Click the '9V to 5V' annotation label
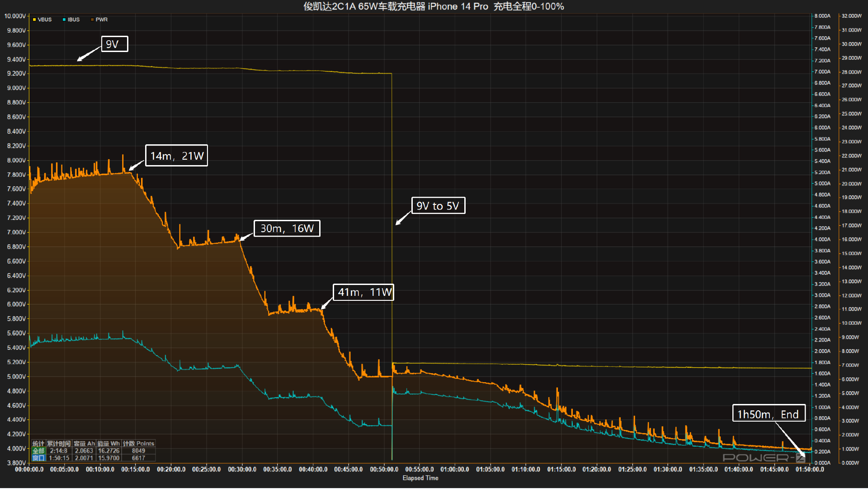868x489 pixels. click(438, 206)
